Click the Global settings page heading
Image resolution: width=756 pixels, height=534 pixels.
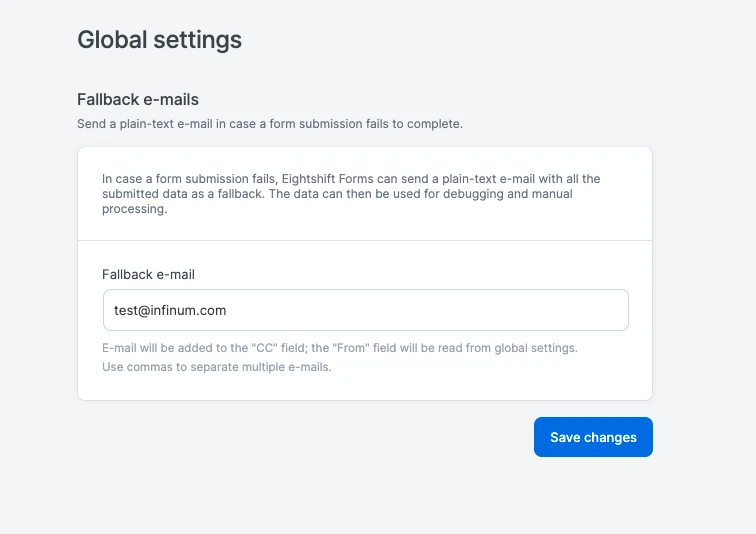pyautogui.click(x=159, y=40)
